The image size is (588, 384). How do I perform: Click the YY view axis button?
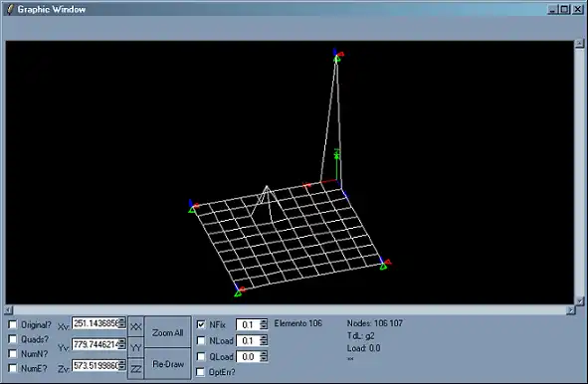tap(135, 347)
